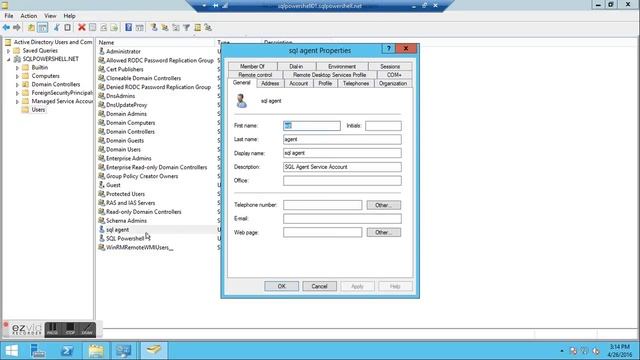Click the Refresh toolbar icon
The height and width of the screenshot is (360, 640).
point(104,27)
